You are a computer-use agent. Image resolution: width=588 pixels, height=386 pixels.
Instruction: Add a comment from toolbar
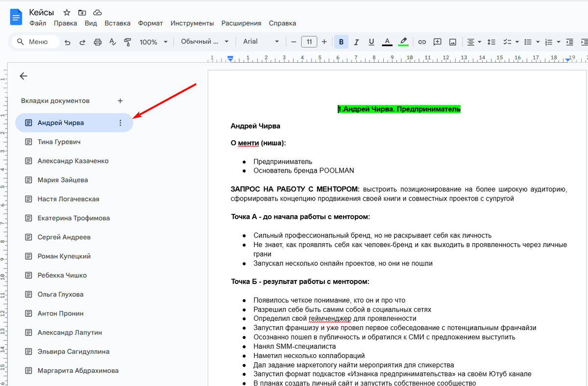tap(437, 42)
